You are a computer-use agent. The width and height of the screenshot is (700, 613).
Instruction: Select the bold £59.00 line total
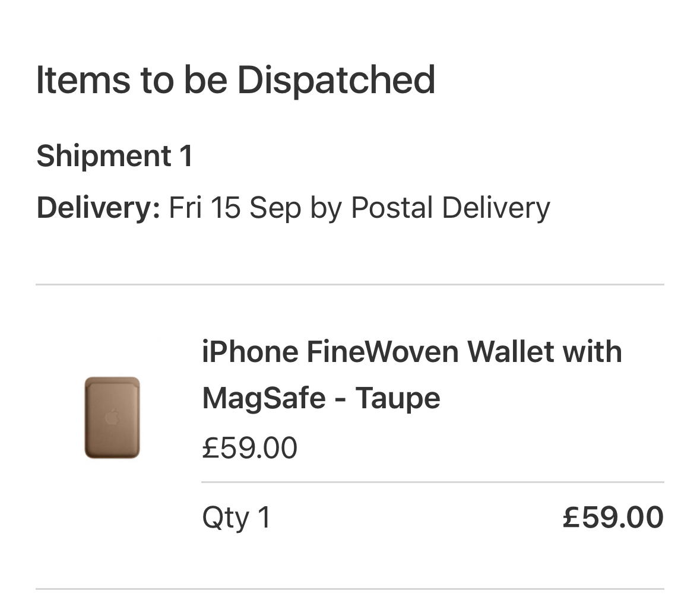[x=613, y=517]
